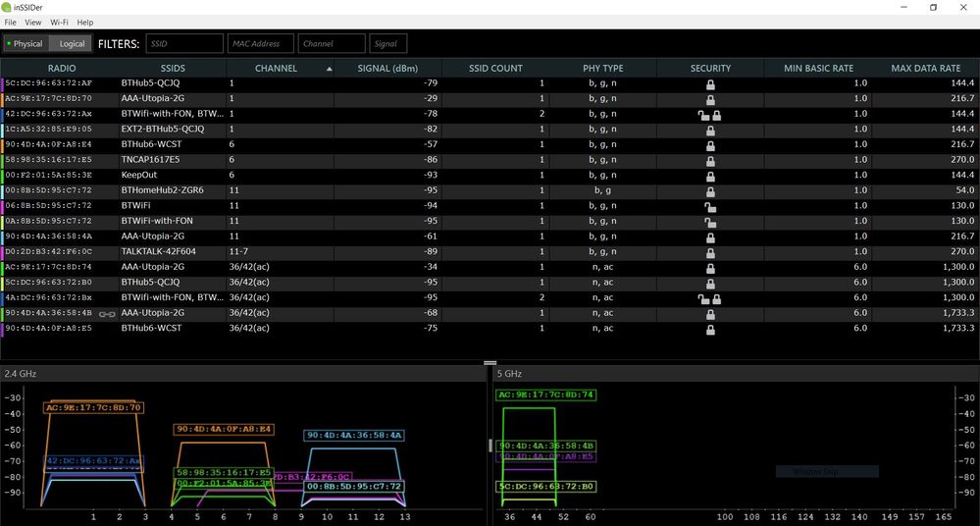Focus the Channel filter field
Screen dimensions: 980x526
pyautogui.click(x=332, y=44)
